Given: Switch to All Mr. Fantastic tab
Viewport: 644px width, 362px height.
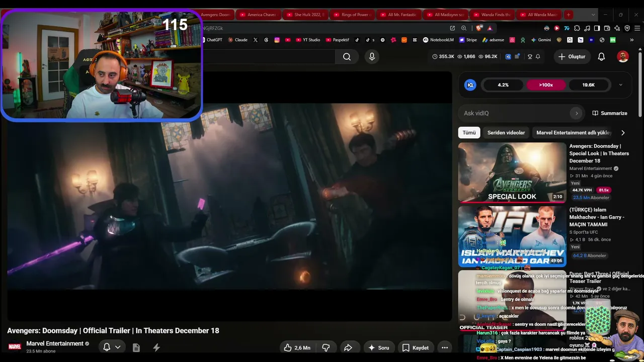Looking at the screenshot, I should (x=399, y=15).
